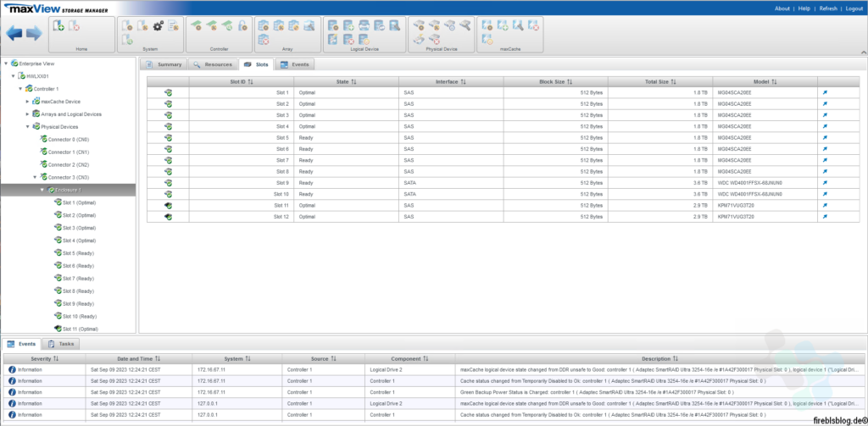This screenshot has width=868, height=426.
Task: Sort table by Interface column
Action: (451, 82)
